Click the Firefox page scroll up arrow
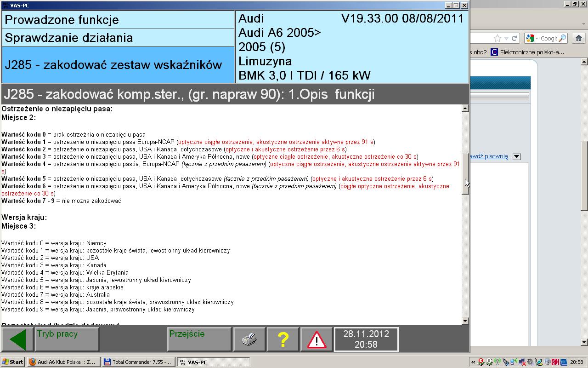Viewport: 588px width, 368px height. point(584,61)
